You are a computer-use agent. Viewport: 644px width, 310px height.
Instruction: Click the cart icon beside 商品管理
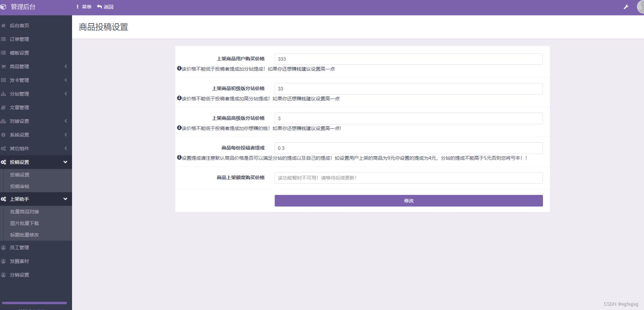click(3, 67)
